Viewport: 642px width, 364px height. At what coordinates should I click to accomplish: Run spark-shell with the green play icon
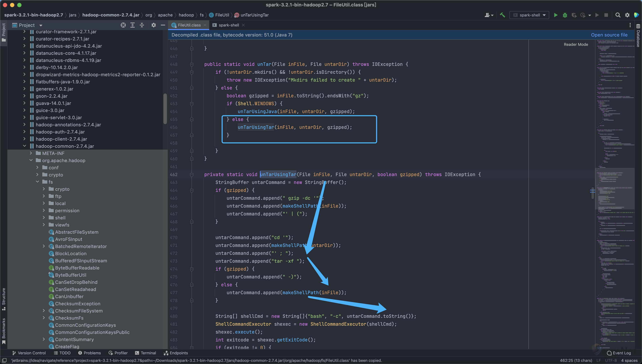coord(556,15)
